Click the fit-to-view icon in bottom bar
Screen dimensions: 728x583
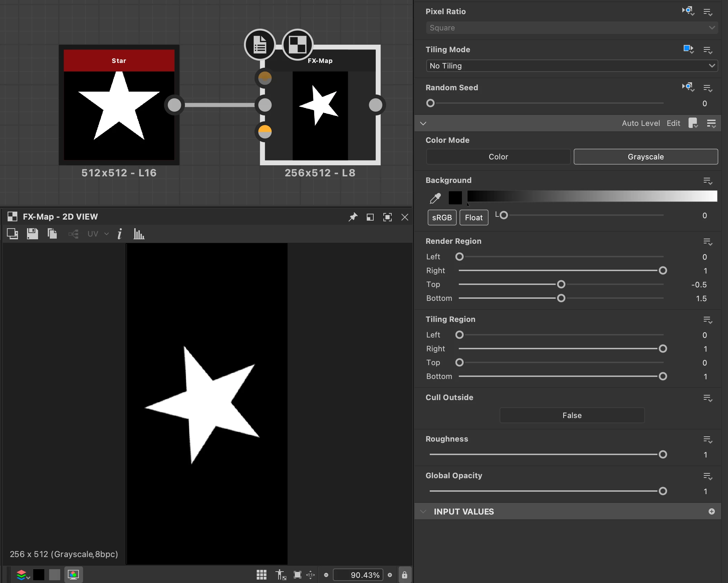click(x=297, y=575)
